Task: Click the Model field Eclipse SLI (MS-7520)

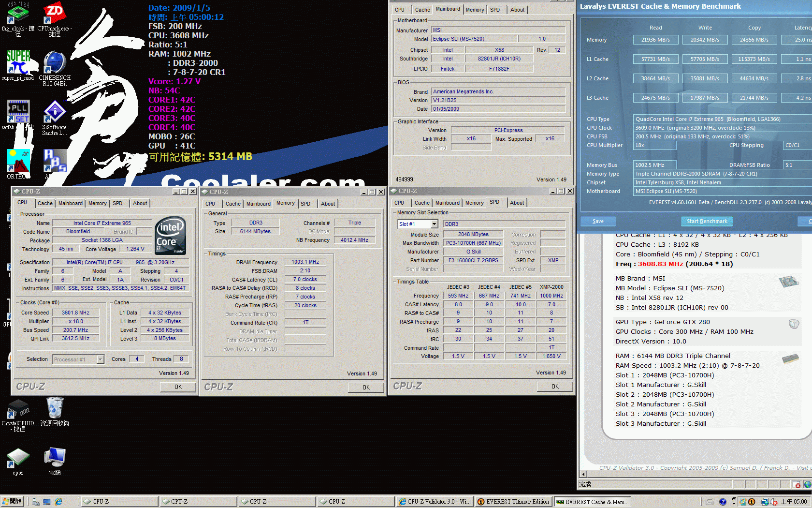Action: click(x=473, y=39)
